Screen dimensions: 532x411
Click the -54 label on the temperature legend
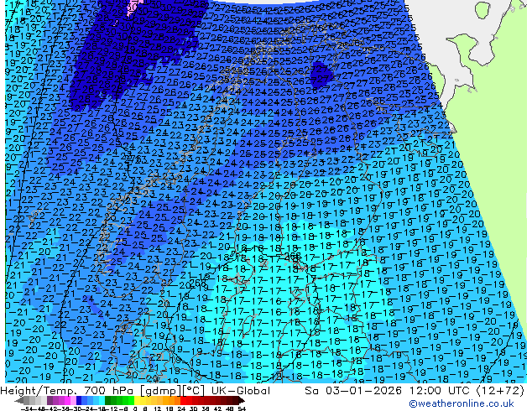point(26,408)
